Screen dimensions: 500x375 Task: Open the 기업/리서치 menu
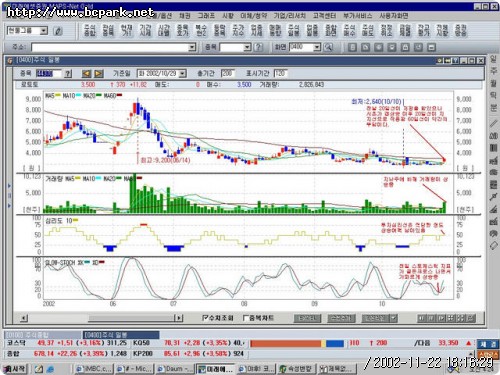[x=290, y=16]
